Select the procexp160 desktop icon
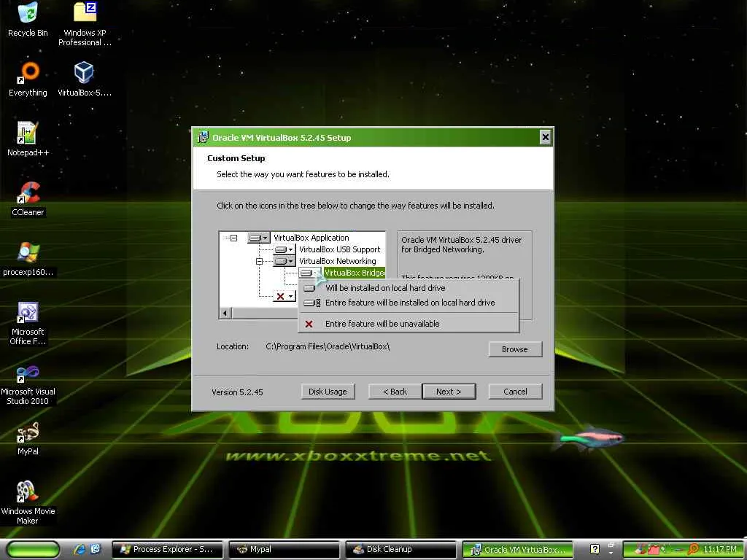747x560 pixels. 28,259
